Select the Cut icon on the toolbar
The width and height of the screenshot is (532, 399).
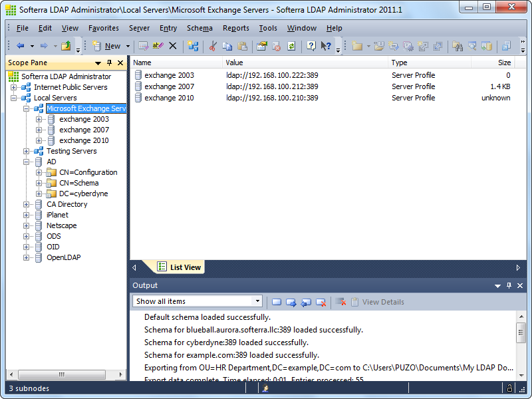tap(212, 46)
